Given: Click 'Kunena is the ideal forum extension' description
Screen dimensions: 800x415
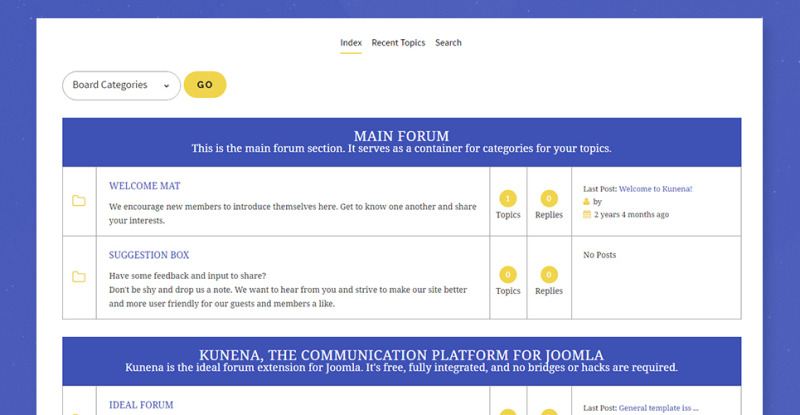Looking at the screenshot, I should click(x=402, y=368).
